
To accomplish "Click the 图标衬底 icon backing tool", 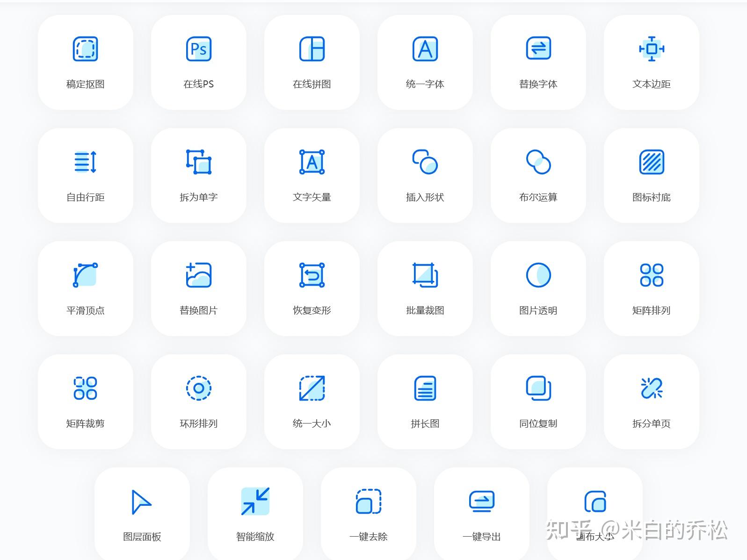I will [x=652, y=162].
